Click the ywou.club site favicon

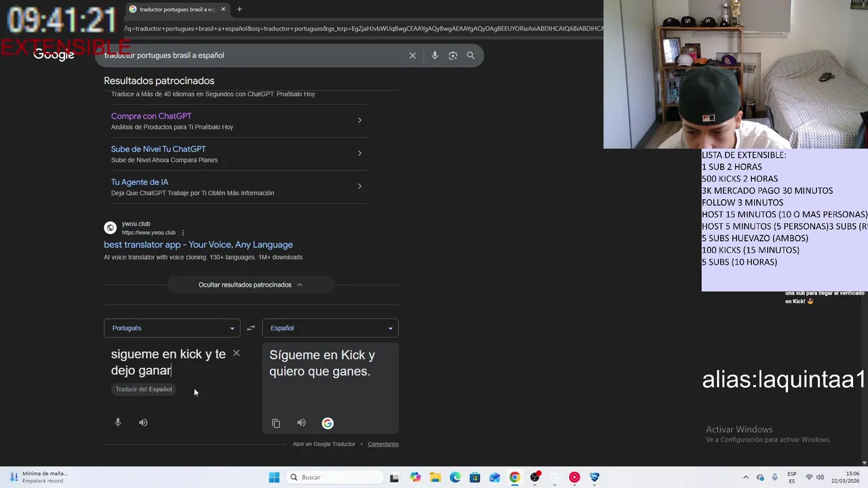point(110,228)
